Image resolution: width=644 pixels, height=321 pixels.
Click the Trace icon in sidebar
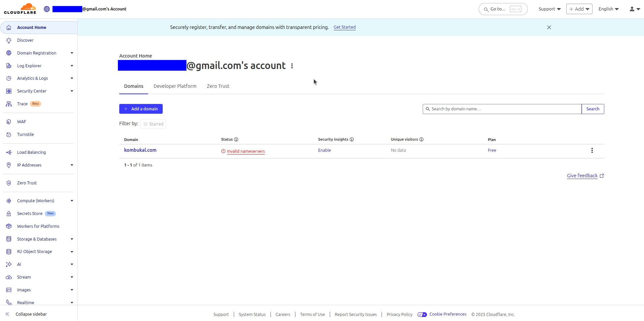pyautogui.click(x=9, y=104)
